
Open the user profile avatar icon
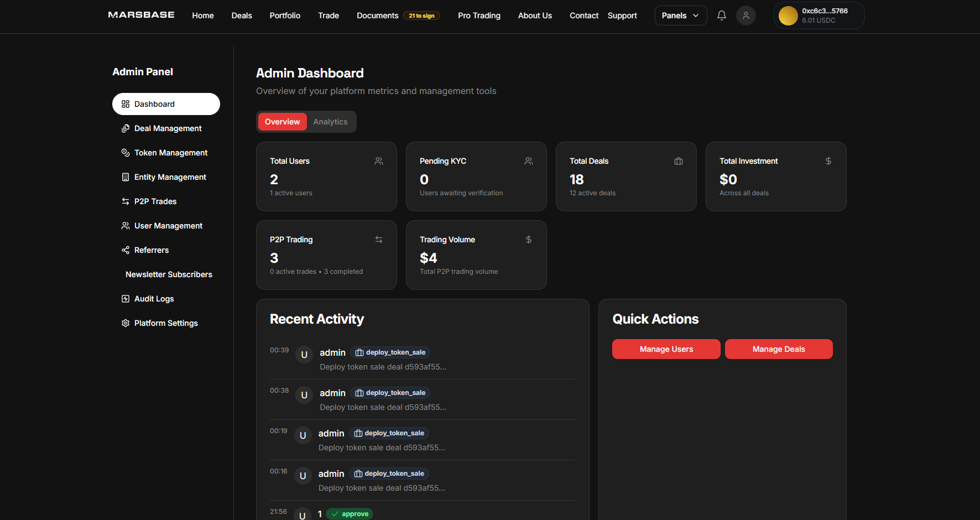point(746,15)
